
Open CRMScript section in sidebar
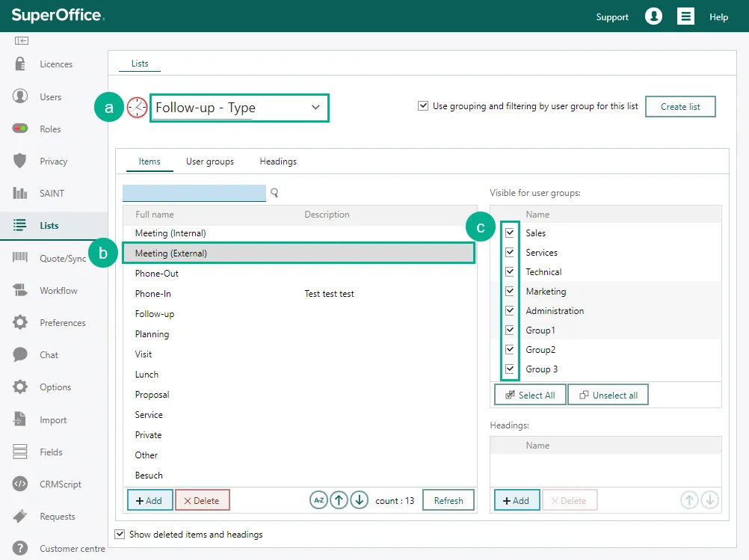(x=21, y=484)
